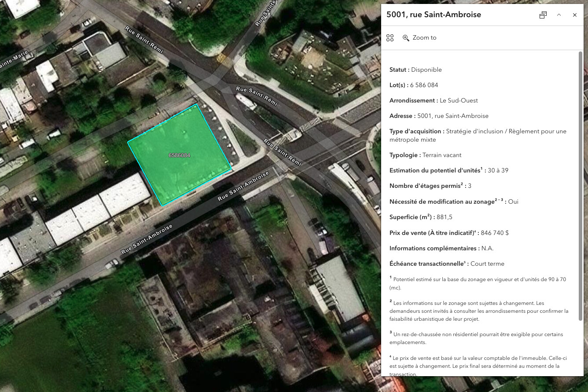Click the Estimation du potentiel d'unités field
The image size is (588, 392).
click(448, 170)
